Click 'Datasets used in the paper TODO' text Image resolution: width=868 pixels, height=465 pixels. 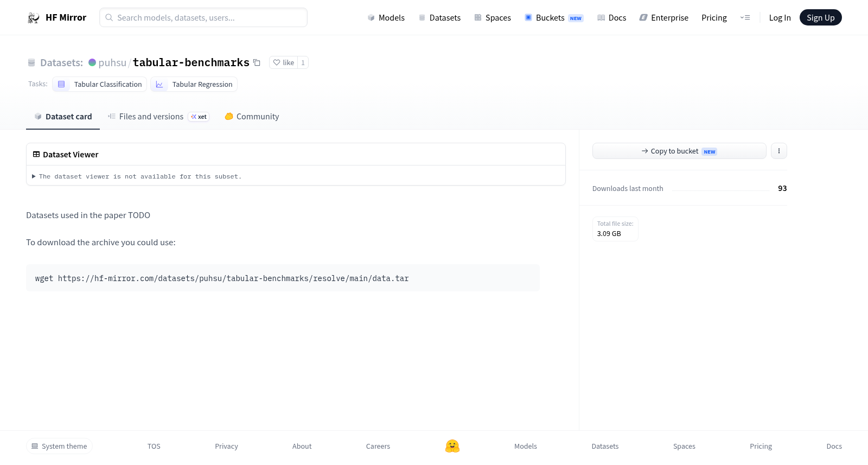click(88, 215)
